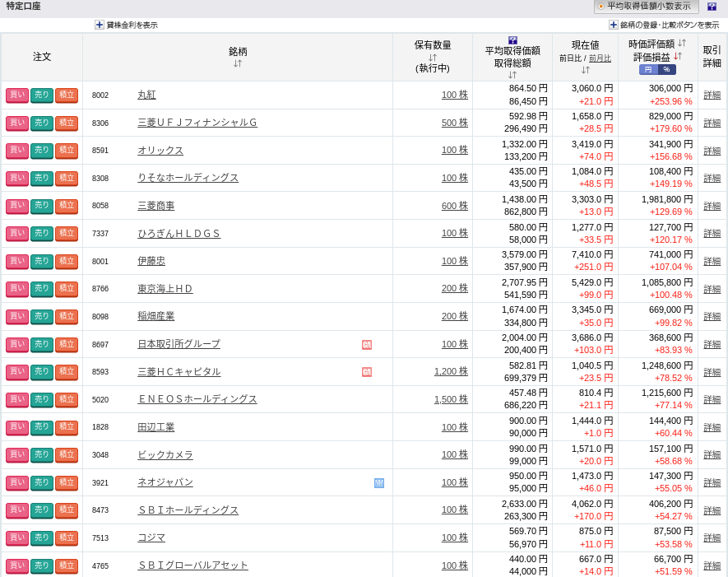Open 詳細 link for SBIグローバルアセット row
The width and height of the screenshot is (728, 577).
coord(712,565)
